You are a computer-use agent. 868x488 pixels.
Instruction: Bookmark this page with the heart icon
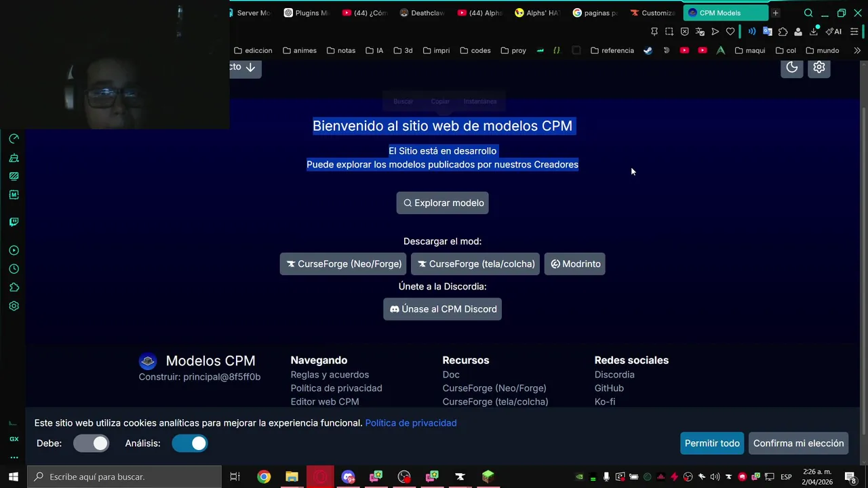tap(730, 32)
